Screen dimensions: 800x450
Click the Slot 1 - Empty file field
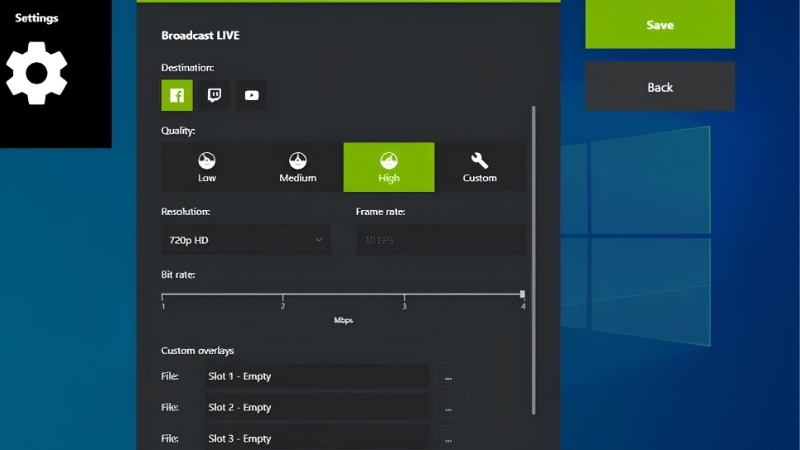317,377
